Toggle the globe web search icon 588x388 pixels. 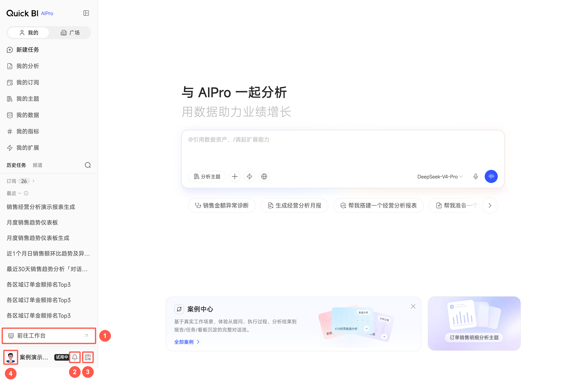[264, 176]
